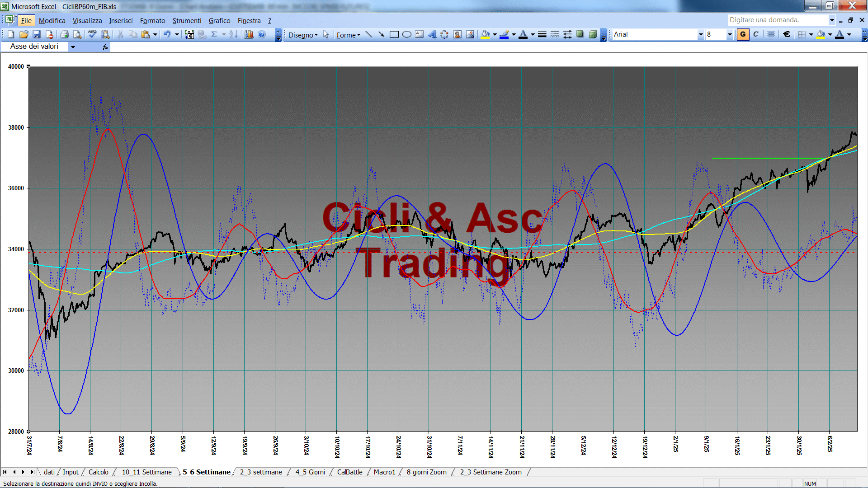The height and width of the screenshot is (488, 868).
Task: Apply the euro currency style icon
Action: [x=787, y=34]
